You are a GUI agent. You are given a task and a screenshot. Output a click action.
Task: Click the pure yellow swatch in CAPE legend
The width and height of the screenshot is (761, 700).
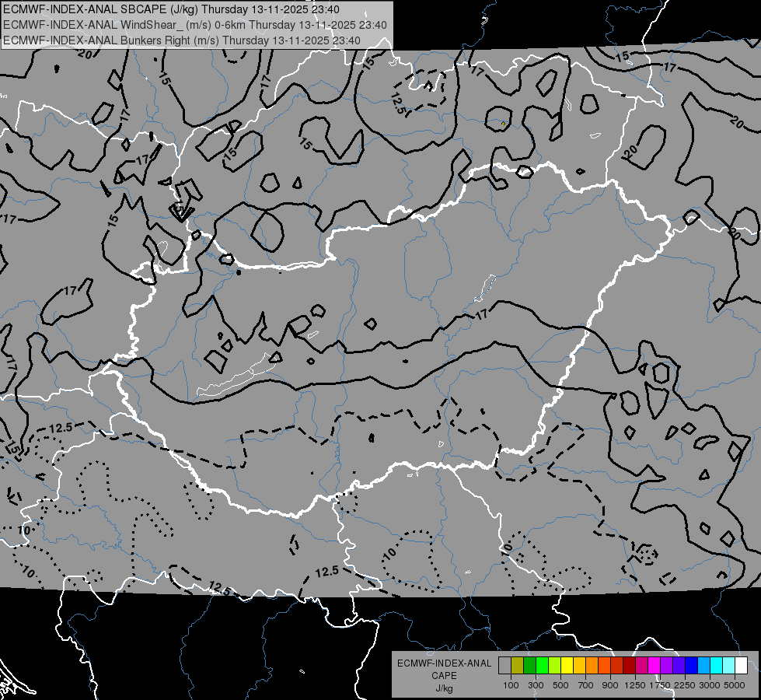pos(567,666)
